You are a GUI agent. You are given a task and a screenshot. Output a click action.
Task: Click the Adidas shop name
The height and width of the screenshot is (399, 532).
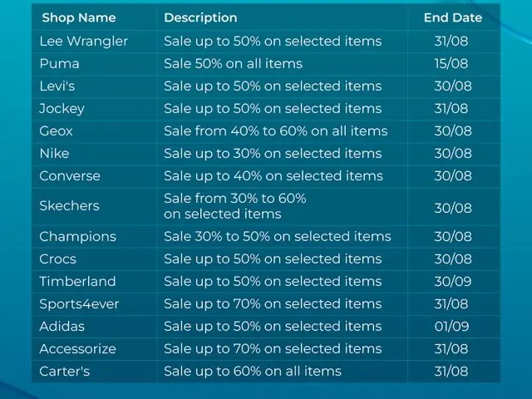62,326
